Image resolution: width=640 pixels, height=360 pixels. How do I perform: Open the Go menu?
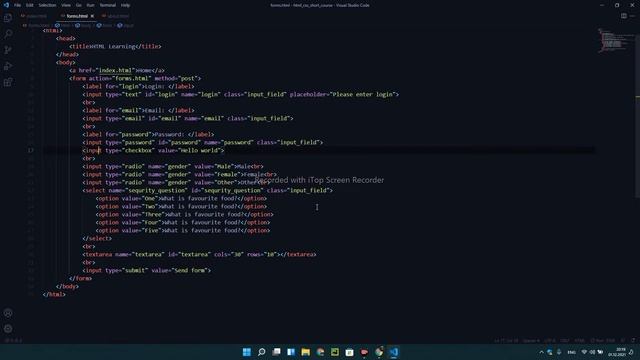point(79,5)
